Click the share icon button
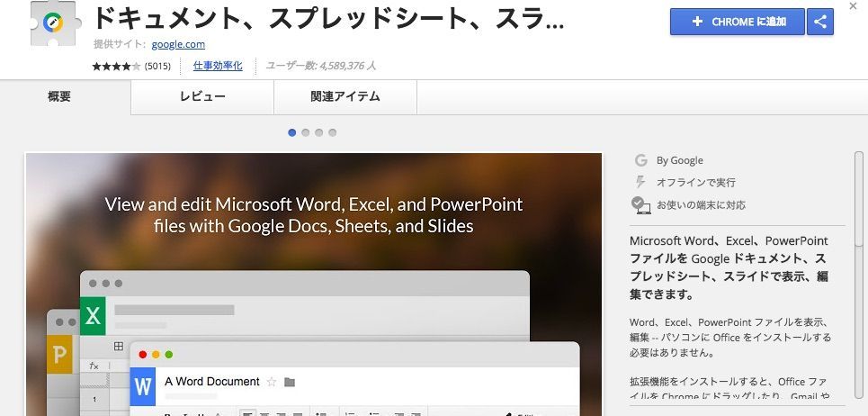Viewport: 868px width, 416px height. (x=820, y=23)
